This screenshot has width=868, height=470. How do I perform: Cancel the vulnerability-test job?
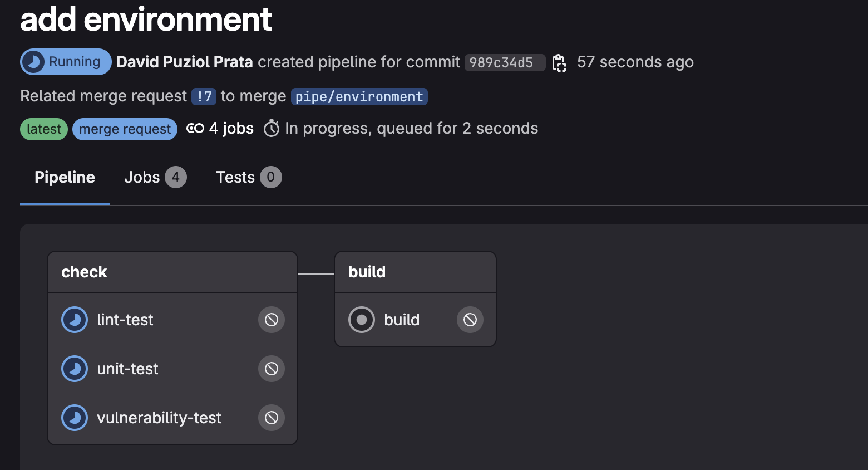click(x=271, y=418)
